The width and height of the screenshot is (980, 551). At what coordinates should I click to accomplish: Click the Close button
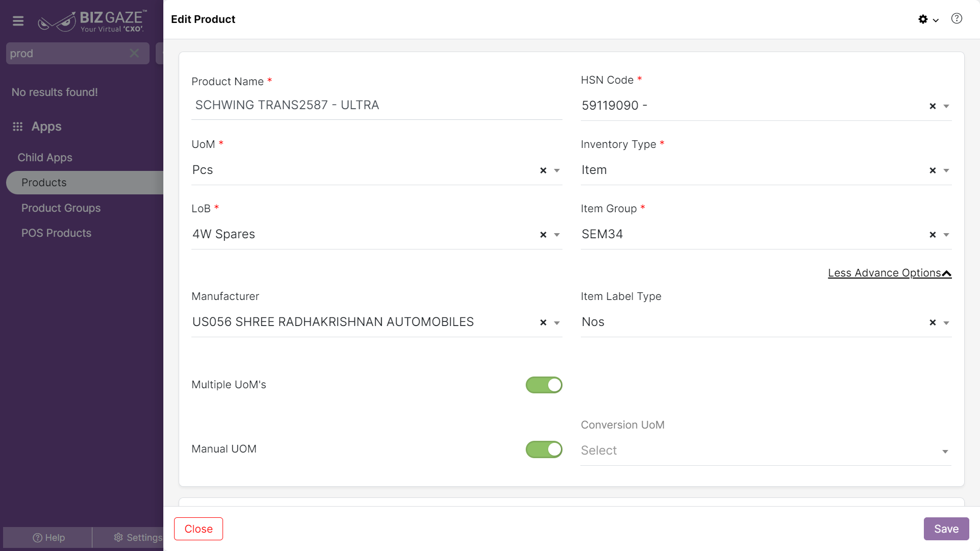click(x=199, y=529)
